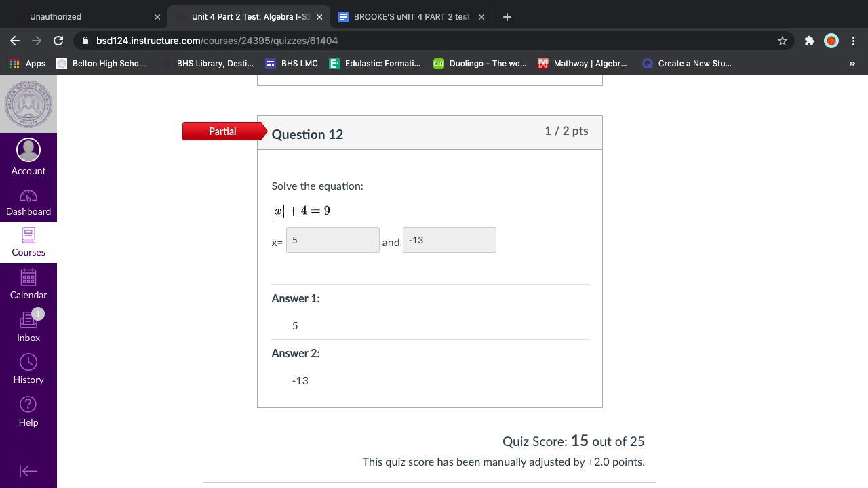Reload the current page
Screen dimensions: 868x488
[58, 41]
